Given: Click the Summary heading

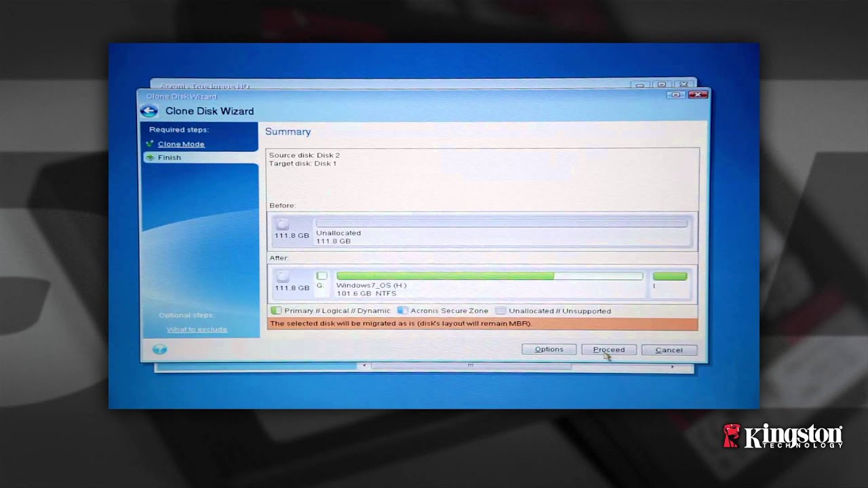Looking at the screenshot, I should pyautogui.click(x=288, y=131).
